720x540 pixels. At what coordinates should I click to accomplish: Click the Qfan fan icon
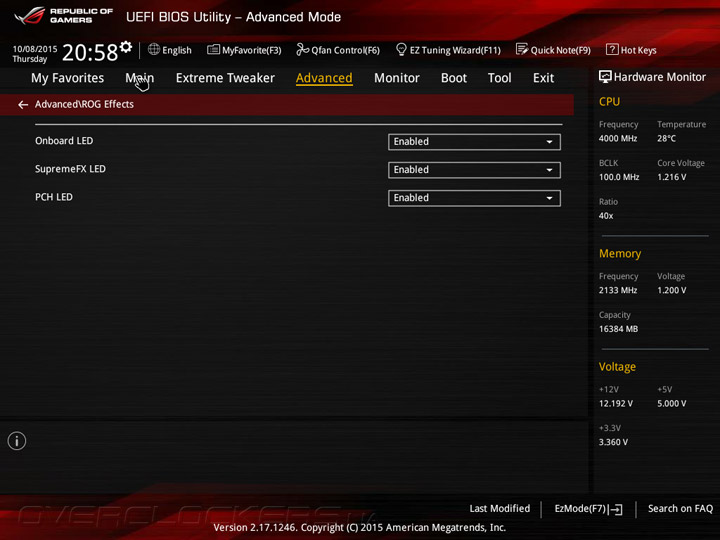click(302, 49)
